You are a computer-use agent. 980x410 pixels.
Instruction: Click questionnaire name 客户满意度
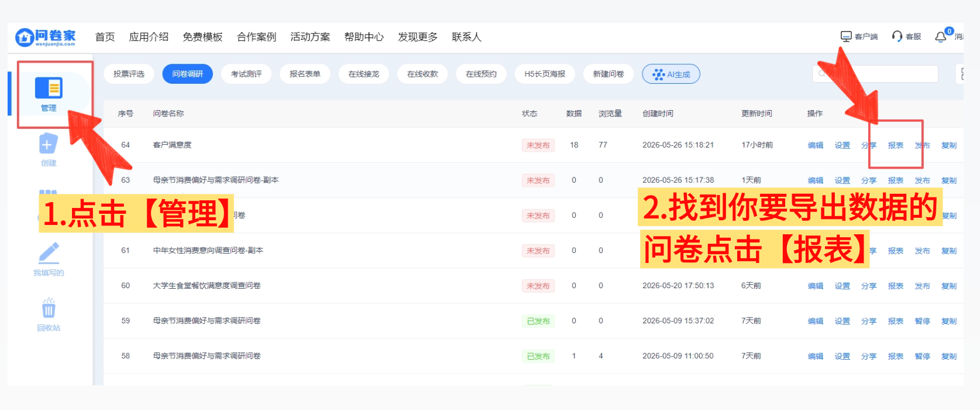[x=172, y=145]
